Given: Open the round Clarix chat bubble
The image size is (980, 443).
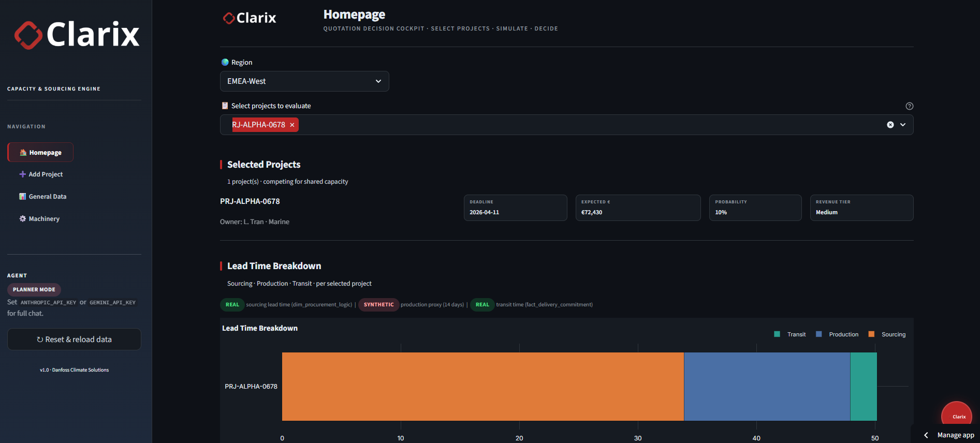Looking at the screenshot, I should point(957,416).
